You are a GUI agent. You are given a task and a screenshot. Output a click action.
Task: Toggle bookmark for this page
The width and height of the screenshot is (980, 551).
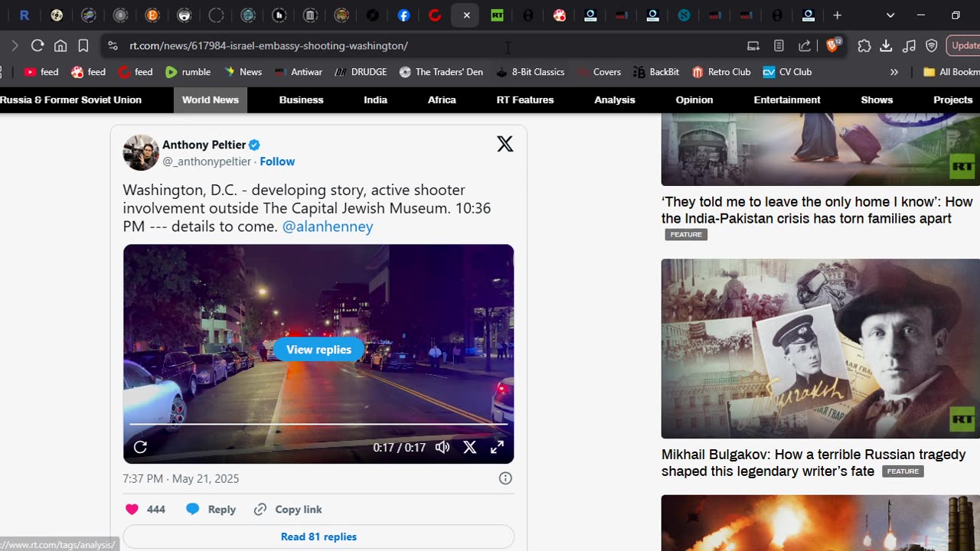(83, 46)
